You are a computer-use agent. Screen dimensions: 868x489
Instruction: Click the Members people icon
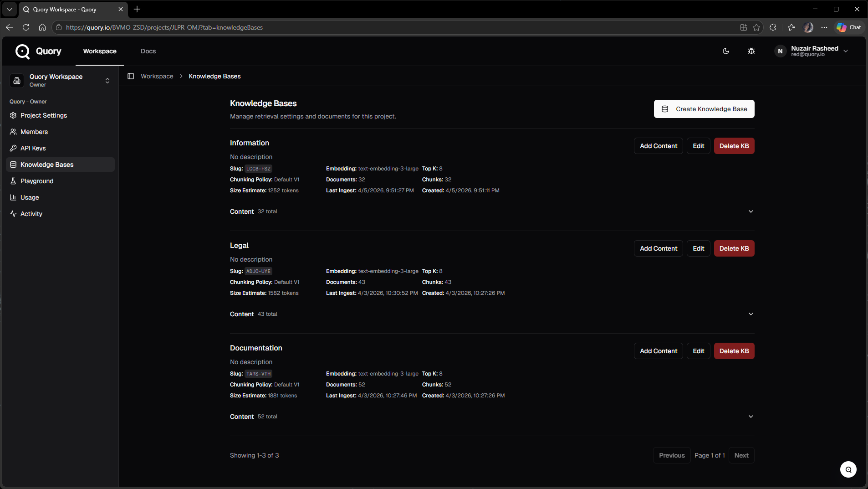coord(13,132)
